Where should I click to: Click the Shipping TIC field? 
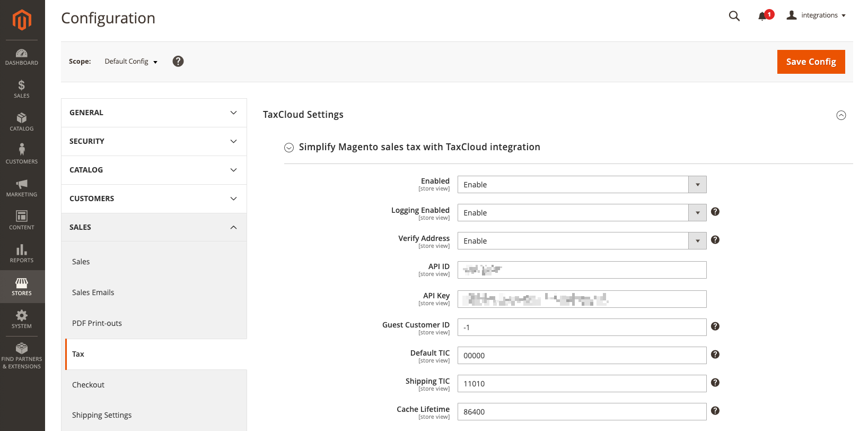click(x=582, y=383)
